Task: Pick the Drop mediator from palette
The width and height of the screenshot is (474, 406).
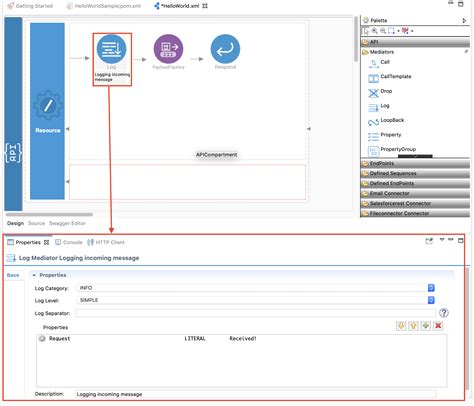Action: (x=380, y=92)
